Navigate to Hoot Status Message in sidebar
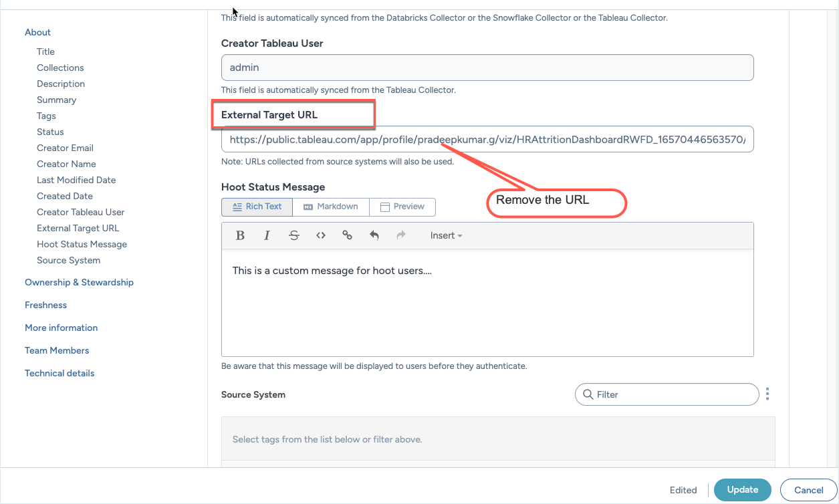The height and width of the screenshot is (504, 839). (x=82, y=244)
